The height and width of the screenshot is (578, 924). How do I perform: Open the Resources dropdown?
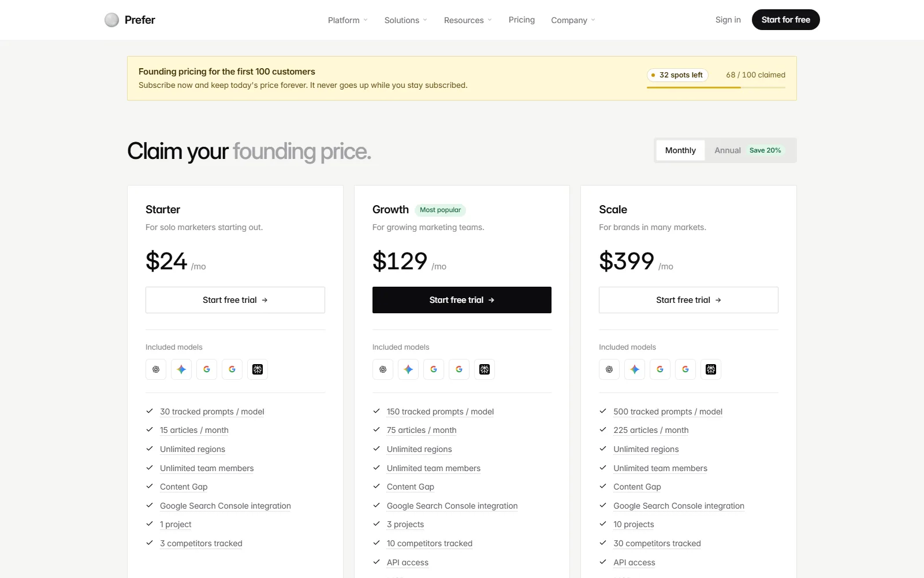tap(468, 20)
